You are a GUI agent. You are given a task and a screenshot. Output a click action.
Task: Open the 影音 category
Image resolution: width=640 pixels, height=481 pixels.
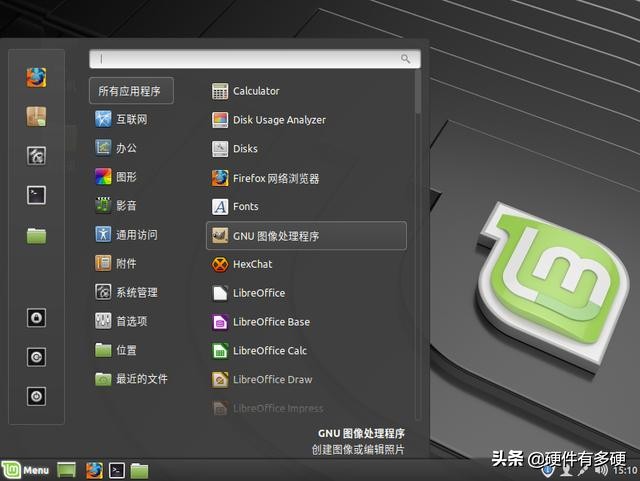click(116, 205)
